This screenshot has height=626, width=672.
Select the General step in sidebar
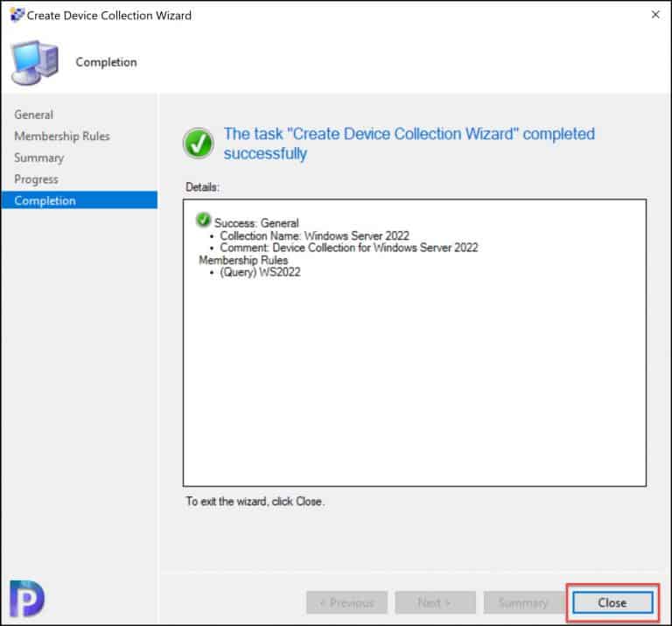[x=34, y=115]
